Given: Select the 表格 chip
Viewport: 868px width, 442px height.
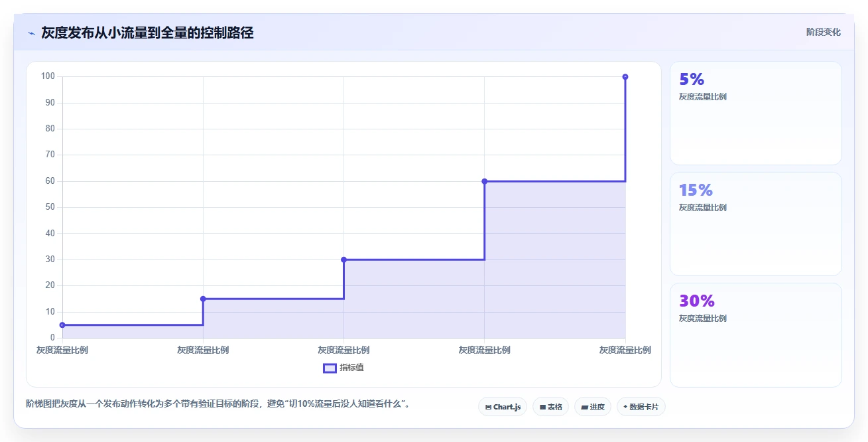Looking at the screenshot, I should [550, 407].
